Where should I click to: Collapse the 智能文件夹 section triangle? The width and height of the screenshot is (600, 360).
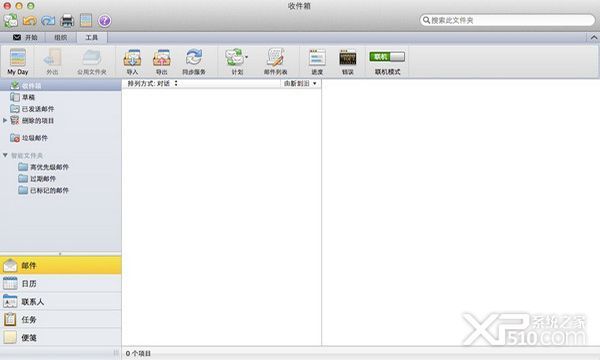tap(5, 155)
